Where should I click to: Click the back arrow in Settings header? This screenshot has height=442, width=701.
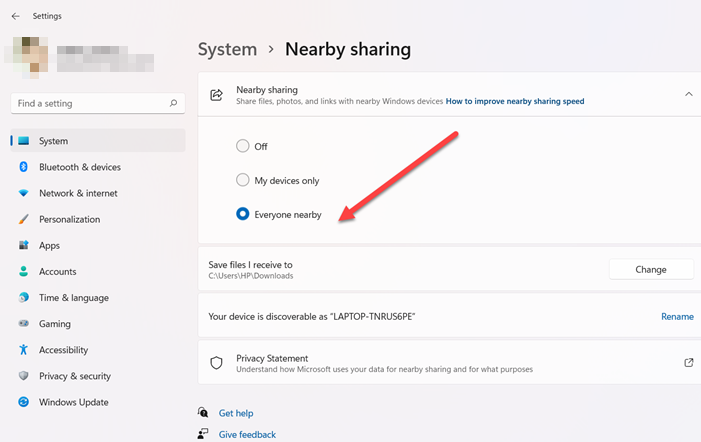click(15, 16)
